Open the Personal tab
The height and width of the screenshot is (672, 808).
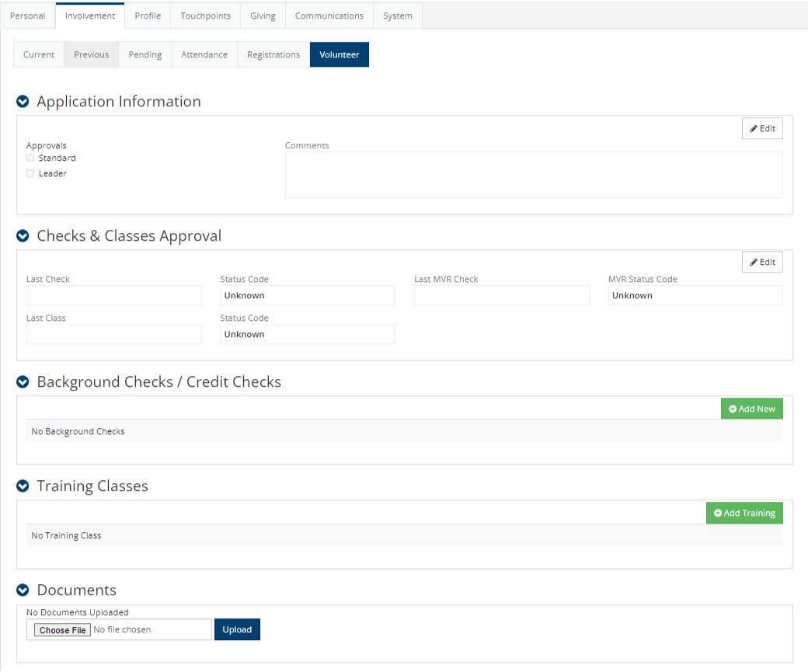[x=28, y=16]
